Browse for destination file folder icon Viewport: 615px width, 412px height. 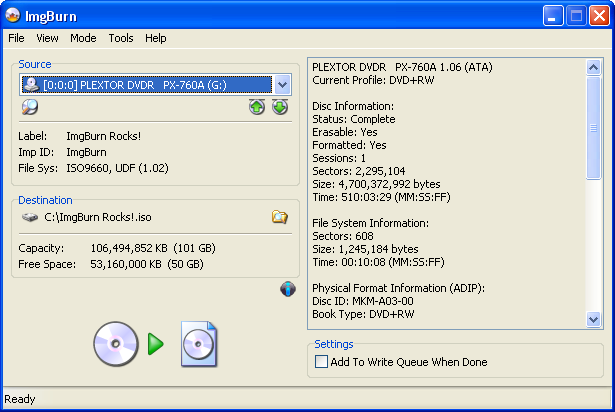pos(280,217)
